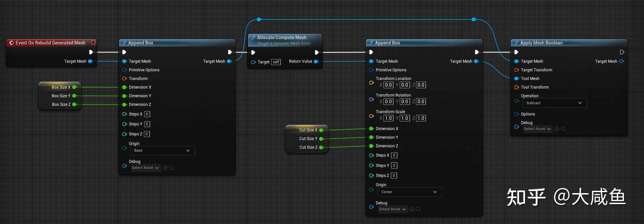Image resolution: width=644 pixels, height=224 pixels.
Task: Click browse magnifier icon in Base-origin Append Box Debug
Action: 171,168
